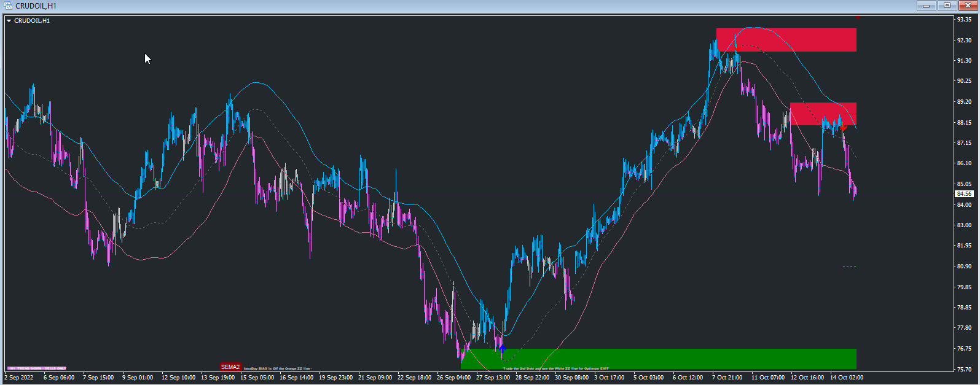Select the SEMA2 red label
The width and height of the screenshot is (980, 385).
coord(230,367)
